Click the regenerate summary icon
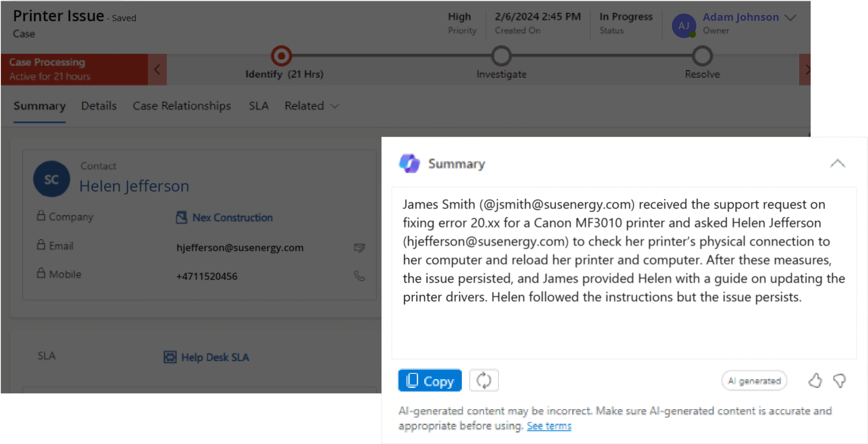The image size is (868, 444). coord(484,380)
